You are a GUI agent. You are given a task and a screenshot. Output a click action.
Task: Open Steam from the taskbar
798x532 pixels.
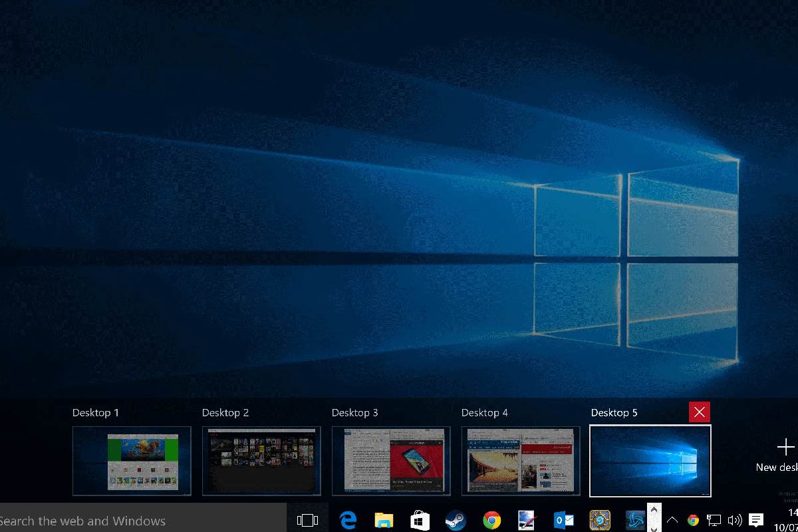point(456,520)
